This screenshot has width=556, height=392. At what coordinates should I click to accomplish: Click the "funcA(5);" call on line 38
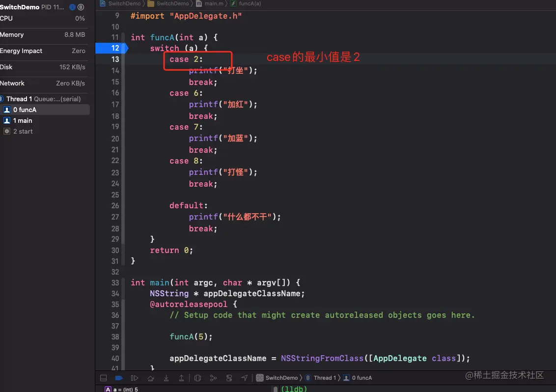(x=191, y=336)
